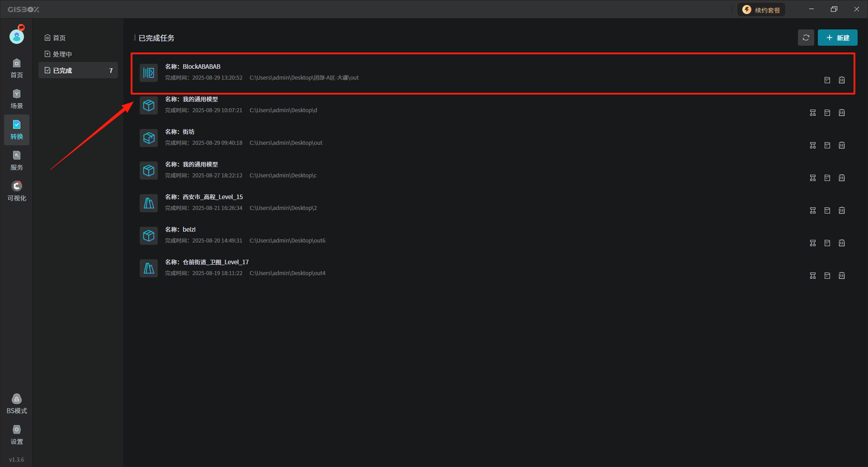Click the user avatar icon
868x467 pixels.
click(x=17, y=36)
